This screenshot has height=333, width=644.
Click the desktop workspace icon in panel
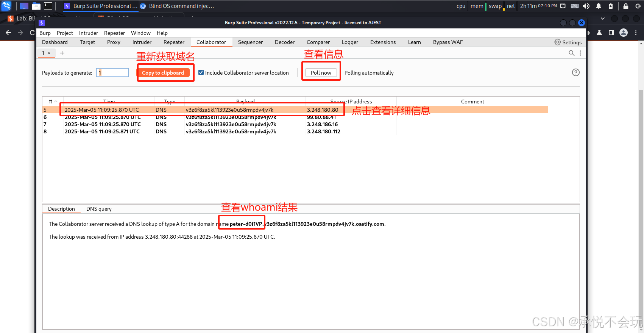coord(24,6)
